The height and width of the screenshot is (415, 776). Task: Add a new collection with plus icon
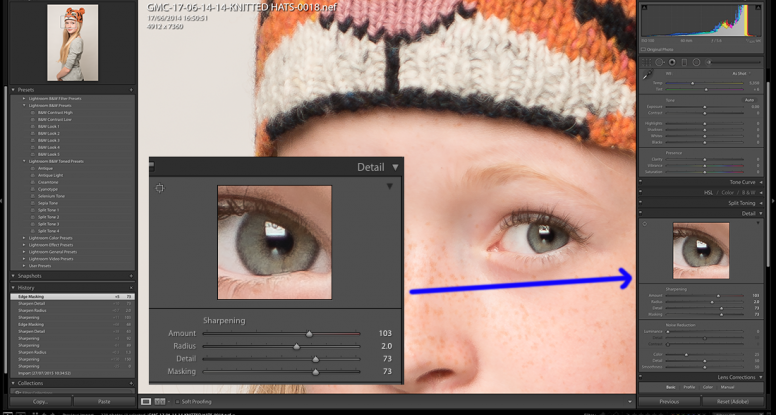coord(131,383)
